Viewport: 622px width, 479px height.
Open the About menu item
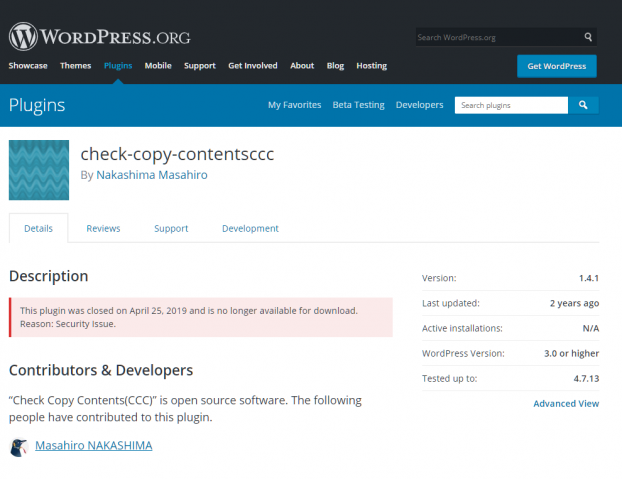coord(302,66)
